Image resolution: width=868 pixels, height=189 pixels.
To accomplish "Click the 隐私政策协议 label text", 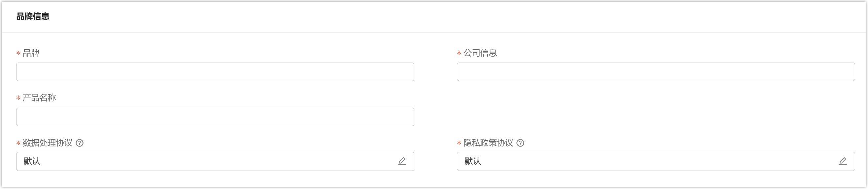I will 488,143.
